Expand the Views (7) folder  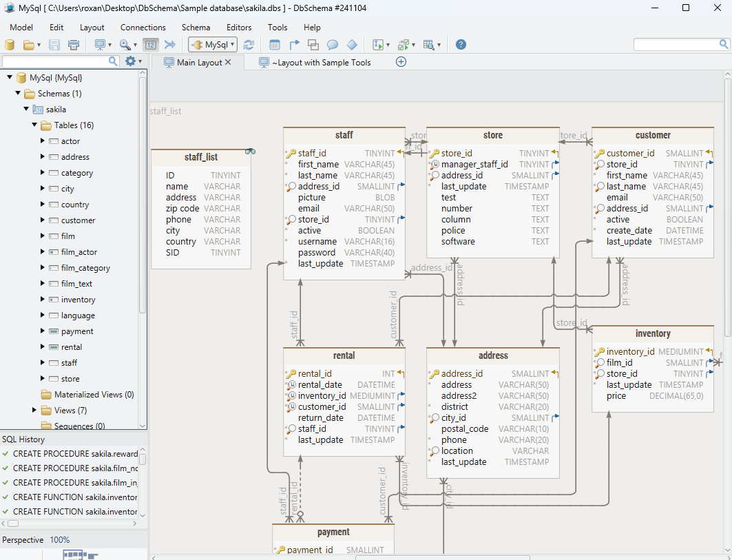point(34,410)
